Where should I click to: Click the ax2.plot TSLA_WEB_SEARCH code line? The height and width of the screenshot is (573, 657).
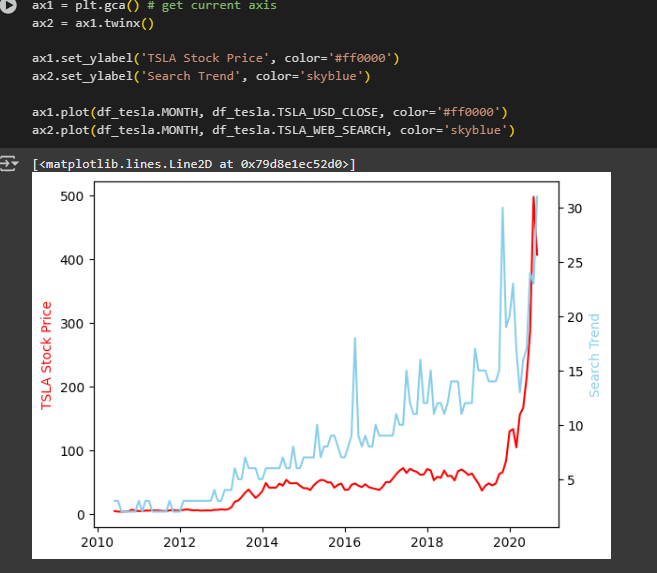pyautogui.click(x=273, y=130)
